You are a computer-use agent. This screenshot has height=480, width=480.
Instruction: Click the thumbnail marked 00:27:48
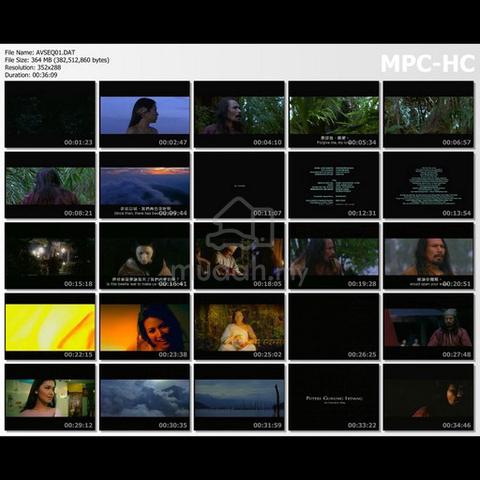429,326
